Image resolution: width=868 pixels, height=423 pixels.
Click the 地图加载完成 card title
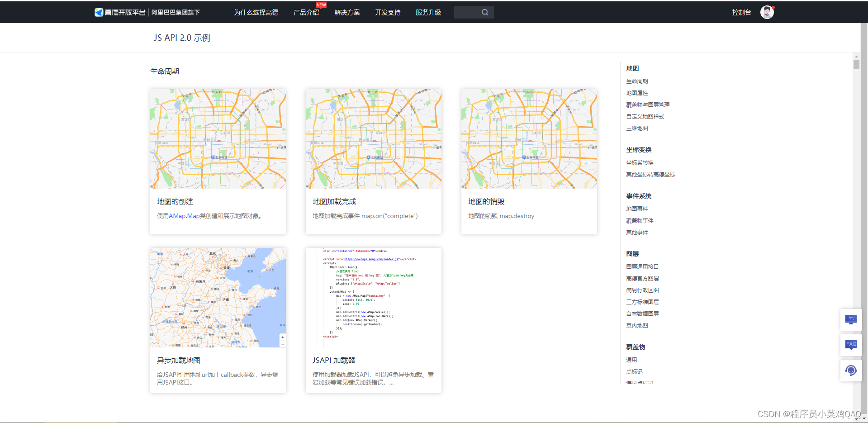334,201
